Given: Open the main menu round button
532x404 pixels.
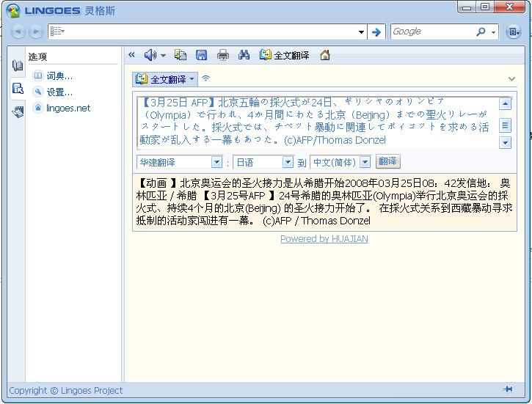Looking at the screenshot, I should (x=514, y=32).
